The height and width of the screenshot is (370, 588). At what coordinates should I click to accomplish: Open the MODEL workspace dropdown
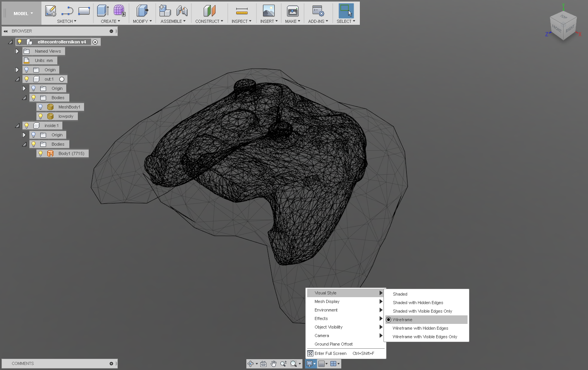click(x=23, y=14)
